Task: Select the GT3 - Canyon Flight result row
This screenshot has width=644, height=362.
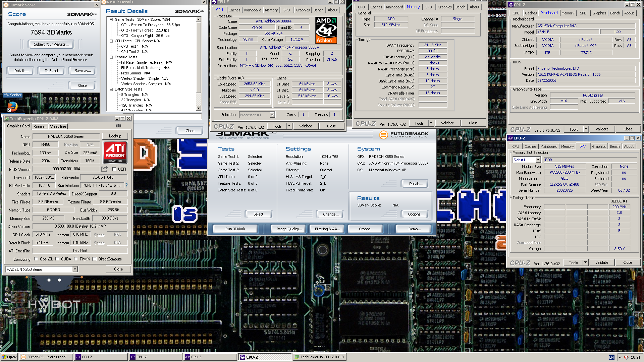Action: click(x=145, y=36)
